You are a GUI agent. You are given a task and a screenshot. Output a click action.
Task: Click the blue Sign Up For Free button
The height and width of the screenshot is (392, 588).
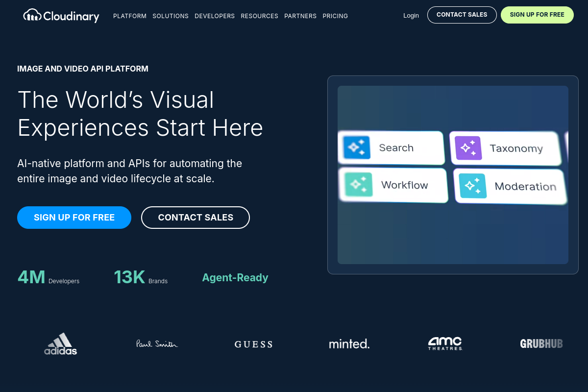tap(74, 218)
